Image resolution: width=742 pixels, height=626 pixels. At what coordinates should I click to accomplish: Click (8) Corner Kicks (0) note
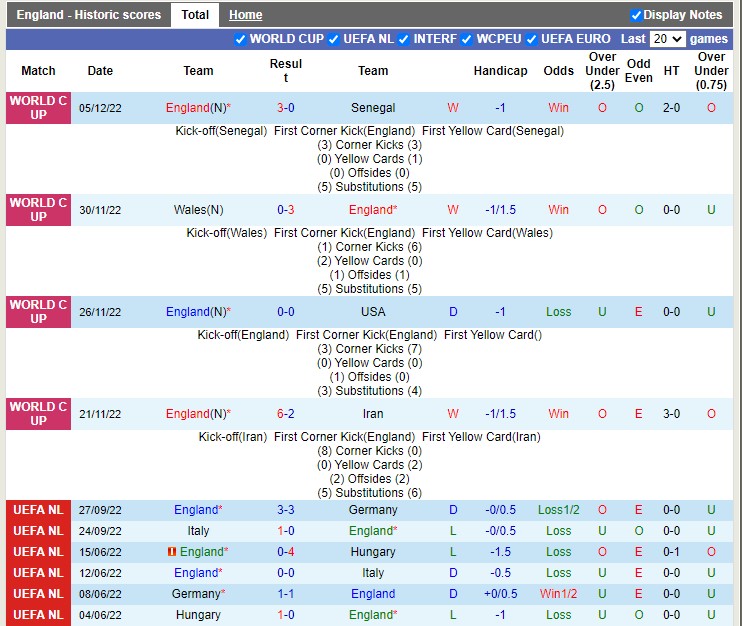coord(370,451)
